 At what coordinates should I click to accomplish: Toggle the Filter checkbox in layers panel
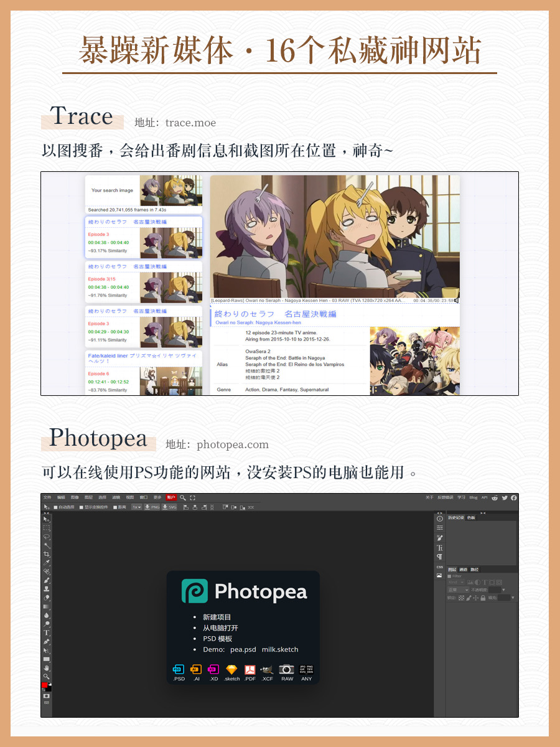click(x=449, y=576)
